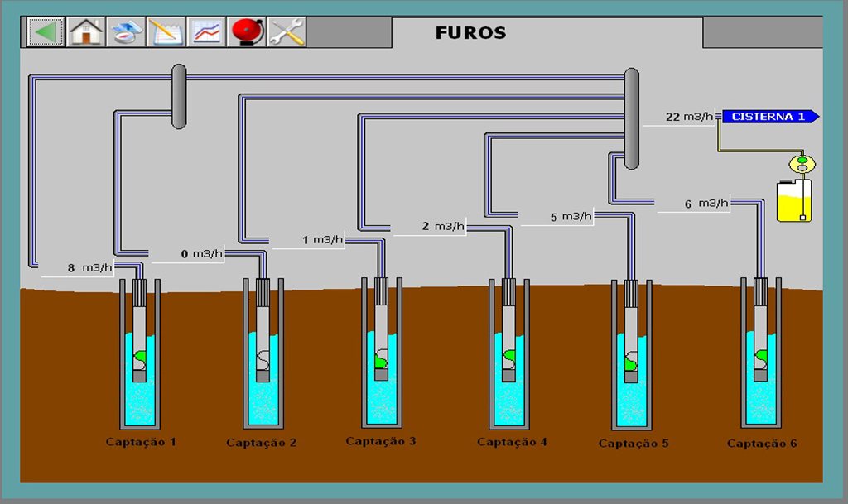Click the Captação 3 label

[x=381, y=441]
